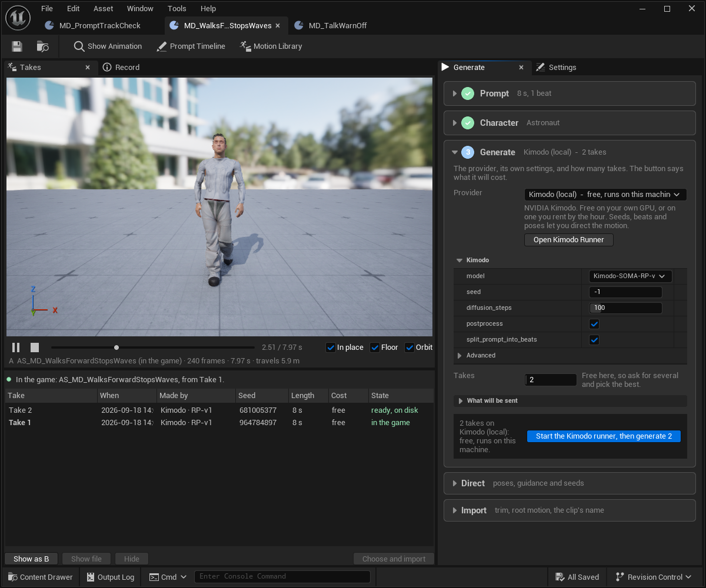The height and width of the screenshot is (588, 706).
Task: Click the Content Drawer icon button
Action: tap(41, 577)
